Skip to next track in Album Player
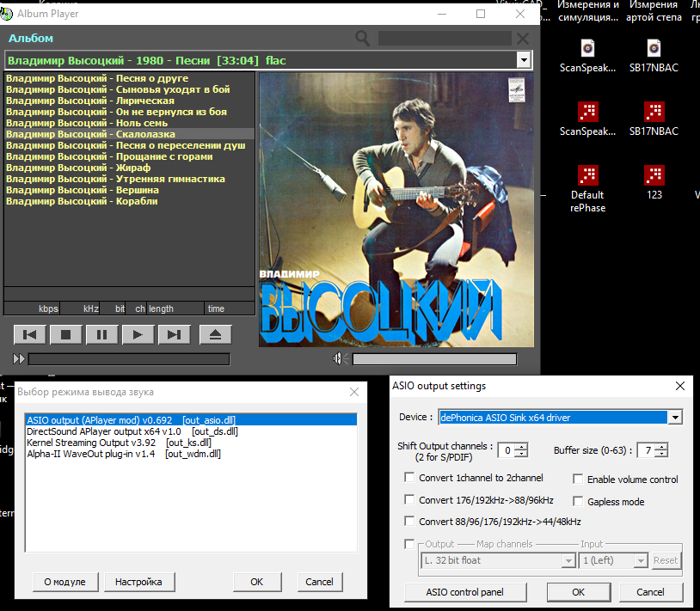This screenshot has height=611, width=700. [x=174, y=334]
